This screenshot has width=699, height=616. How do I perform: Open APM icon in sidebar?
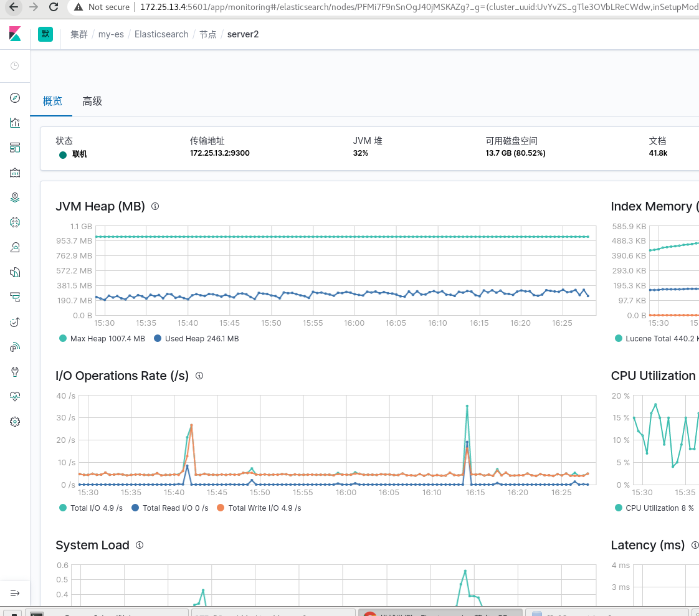[15, 297]
